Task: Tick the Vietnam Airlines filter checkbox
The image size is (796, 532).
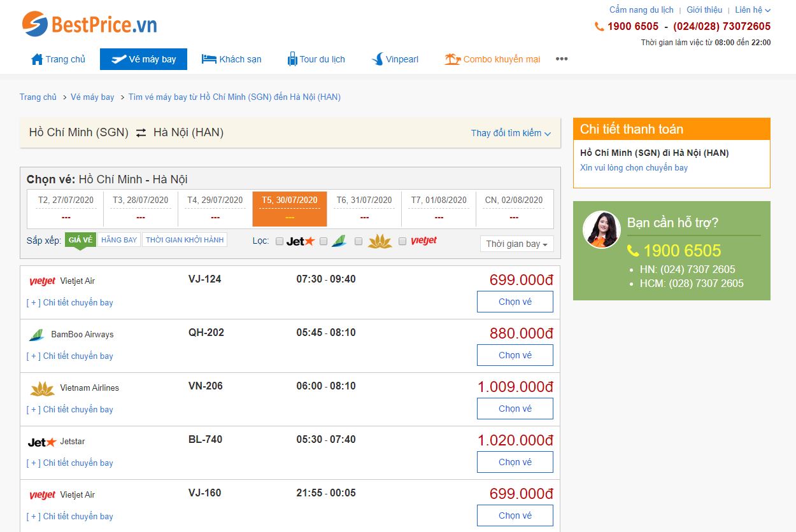Action: click(359, 241)
